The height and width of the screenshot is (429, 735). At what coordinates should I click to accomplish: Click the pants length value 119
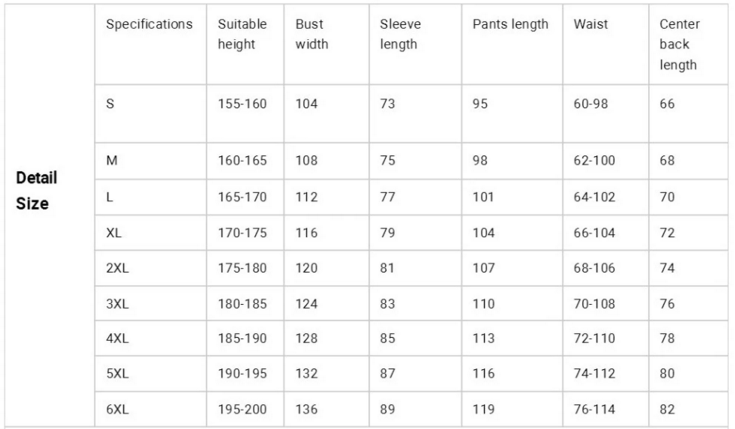(x=484, y=410)
